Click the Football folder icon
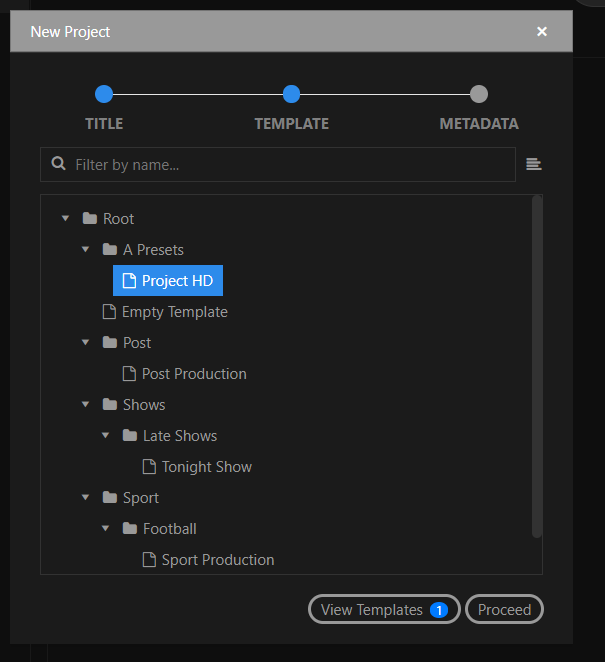This screenshot has height=662, width=605. (130, 528)
